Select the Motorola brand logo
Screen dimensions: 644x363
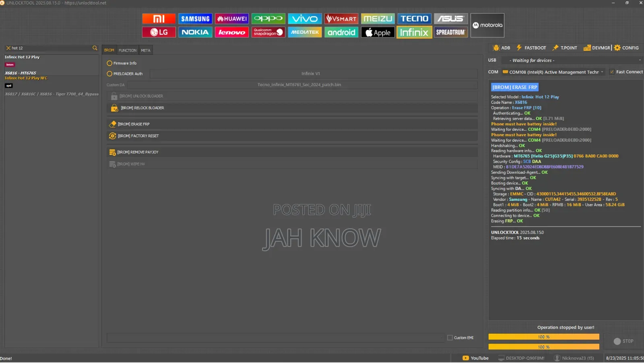click(487, 25)
